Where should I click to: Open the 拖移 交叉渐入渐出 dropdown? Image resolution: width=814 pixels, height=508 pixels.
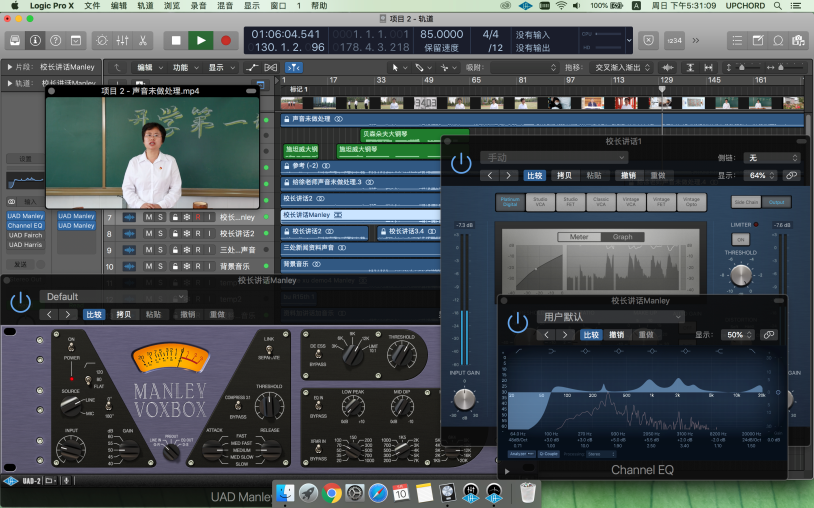[621, 67]
